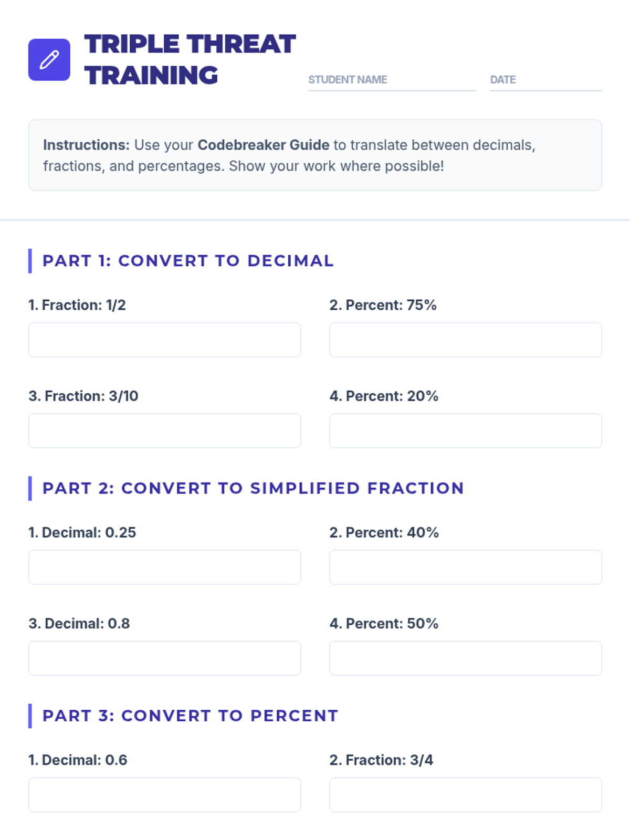This screenshot has width=630, height=840.
Task: Click answer box for Decimal 0.6
Action: click(164, 794)
